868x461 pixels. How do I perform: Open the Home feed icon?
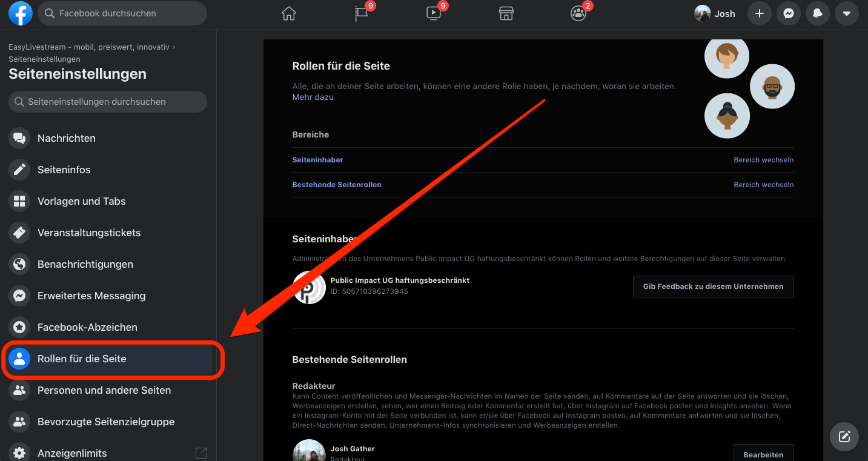click(289, 13)
